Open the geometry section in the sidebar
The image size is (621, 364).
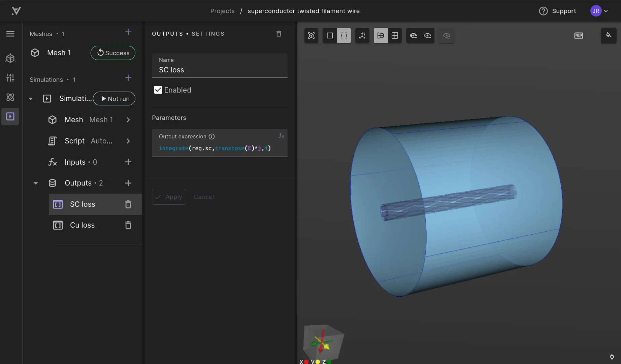[x=10, y=58]
